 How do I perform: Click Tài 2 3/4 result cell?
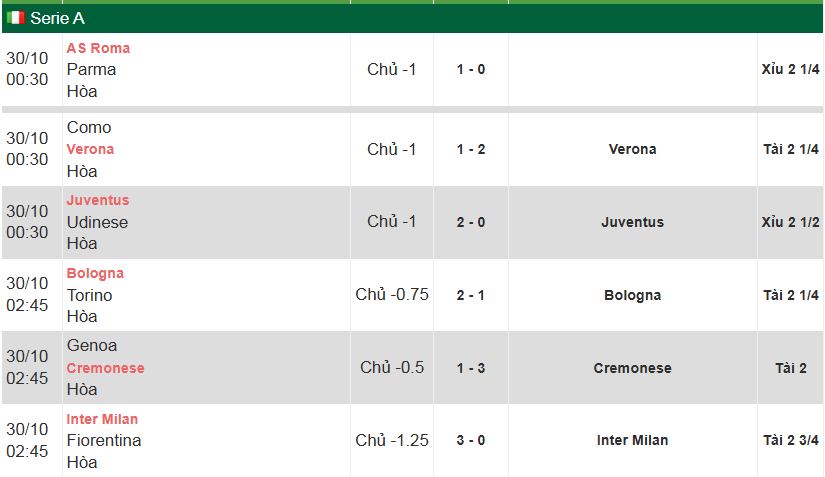791,440
